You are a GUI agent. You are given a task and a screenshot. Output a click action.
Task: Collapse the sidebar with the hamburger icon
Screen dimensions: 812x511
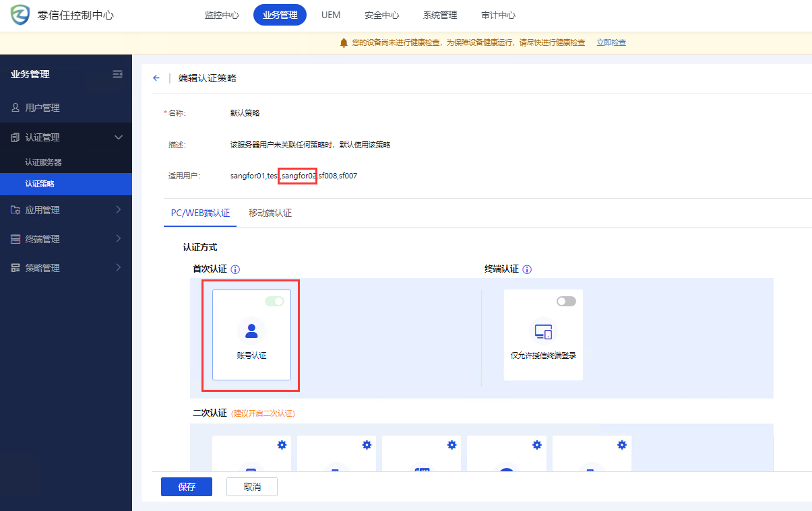pos(117,74)
